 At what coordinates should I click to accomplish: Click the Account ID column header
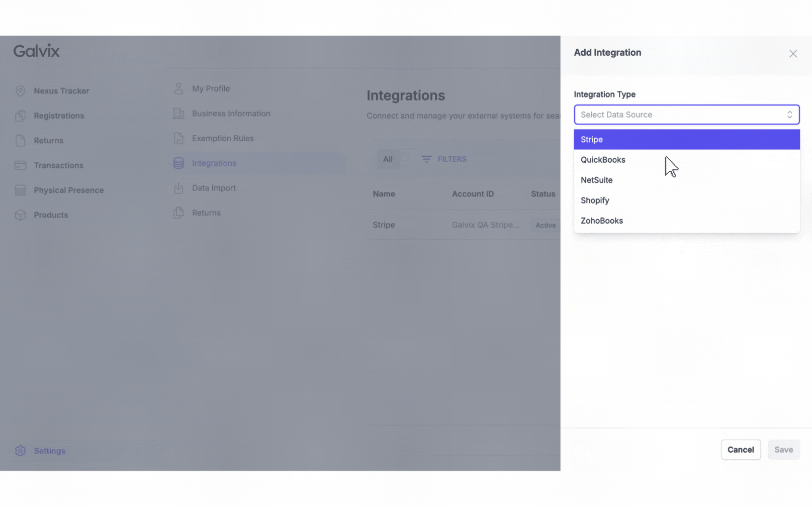473,194
